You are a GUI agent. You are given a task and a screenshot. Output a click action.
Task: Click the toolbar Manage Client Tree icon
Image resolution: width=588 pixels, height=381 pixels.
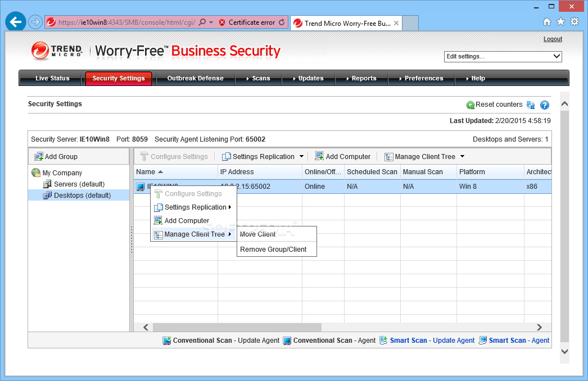[x=389, y=157]
